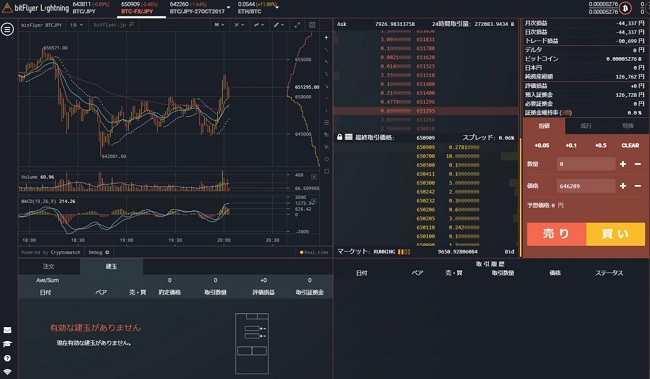Click the 売り sell button

click(556, 234)
